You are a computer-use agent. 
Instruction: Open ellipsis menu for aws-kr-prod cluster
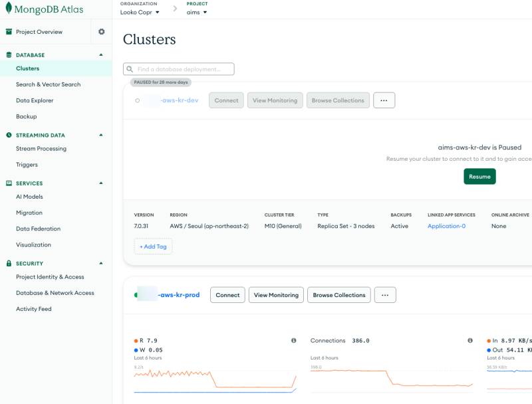385,295
